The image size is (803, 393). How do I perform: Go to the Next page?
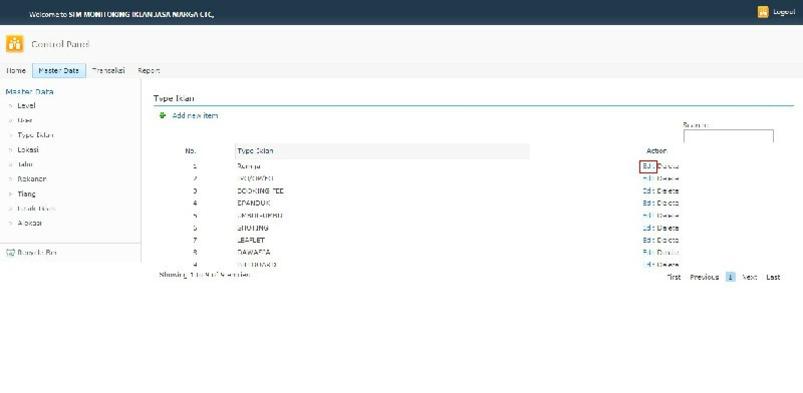[x=749, y=277]
